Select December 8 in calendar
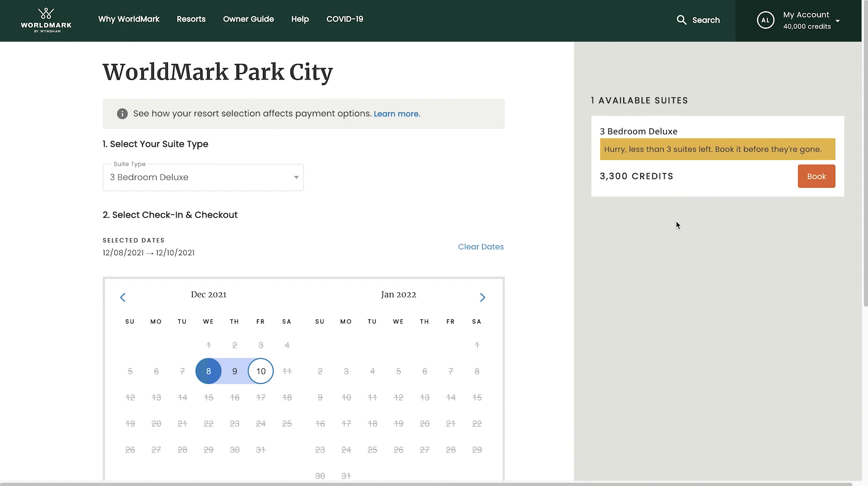 [x=208, y=371]
